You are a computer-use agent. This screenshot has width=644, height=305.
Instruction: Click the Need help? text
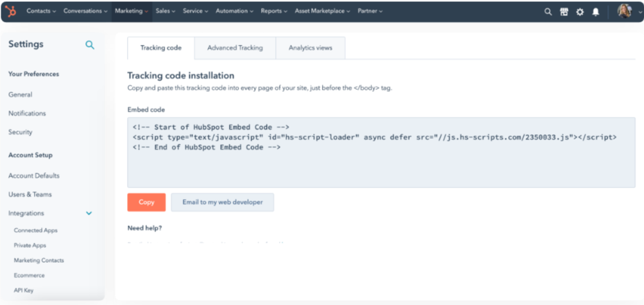click(144, 228)
